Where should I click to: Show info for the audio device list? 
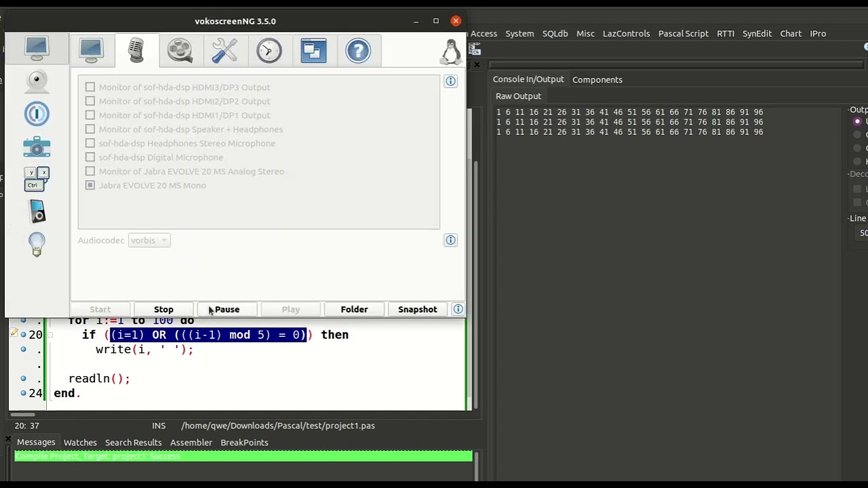[450, 81]
